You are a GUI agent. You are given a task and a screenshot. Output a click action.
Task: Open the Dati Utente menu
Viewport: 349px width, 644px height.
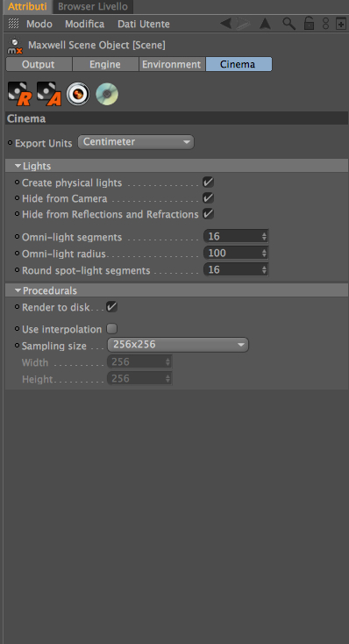coord(144,24)
